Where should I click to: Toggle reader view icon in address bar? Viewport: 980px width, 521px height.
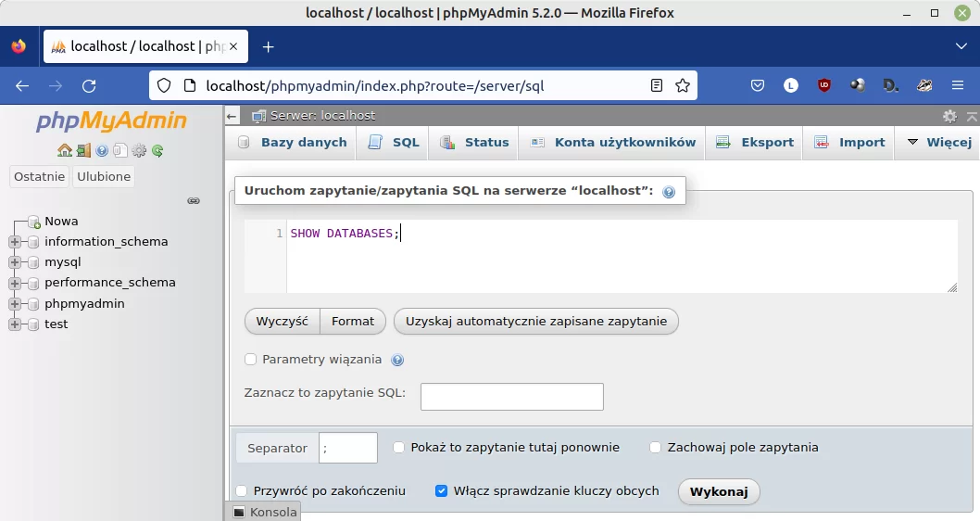tap(656, 85)
